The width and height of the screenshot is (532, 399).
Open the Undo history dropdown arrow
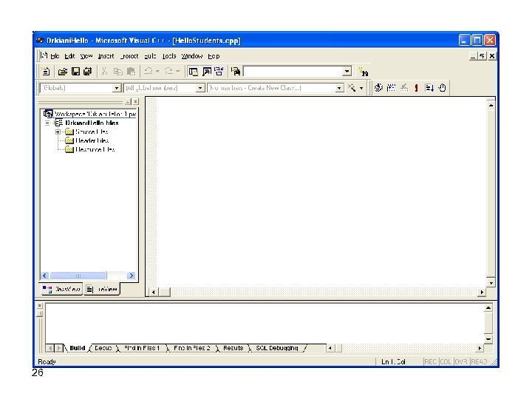(158, 71)
